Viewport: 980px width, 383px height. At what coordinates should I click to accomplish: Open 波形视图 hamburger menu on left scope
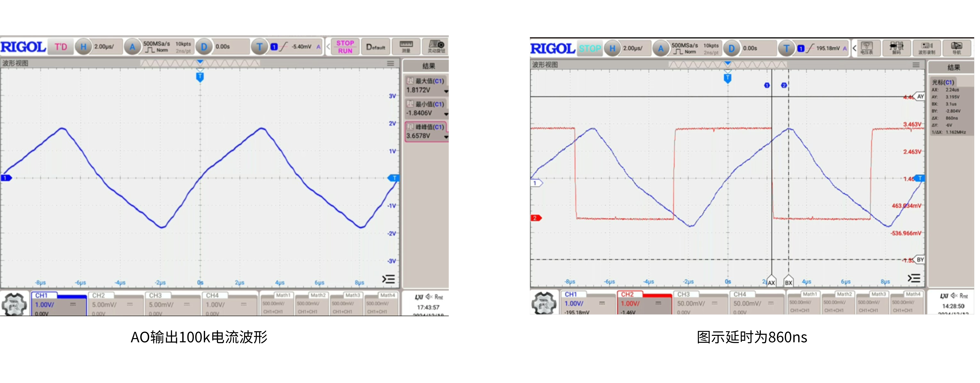point(391,64)
